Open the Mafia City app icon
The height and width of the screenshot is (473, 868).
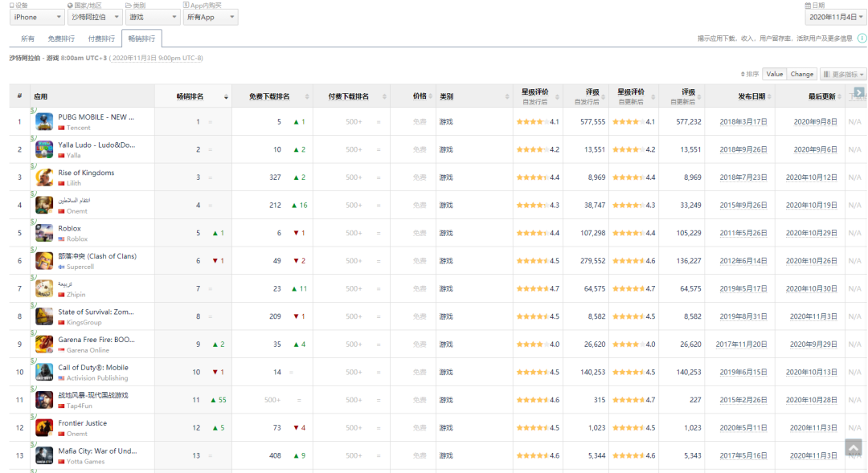(44, 456)
